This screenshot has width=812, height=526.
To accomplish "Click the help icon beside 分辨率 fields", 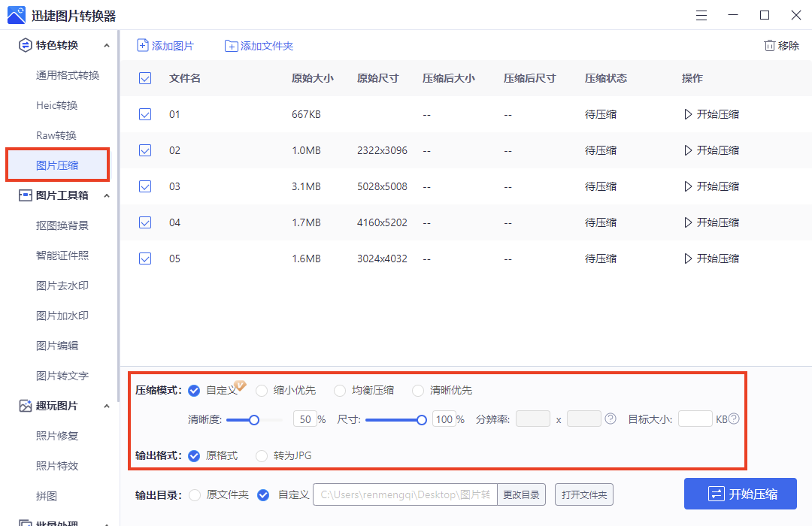I will (611, 419).
